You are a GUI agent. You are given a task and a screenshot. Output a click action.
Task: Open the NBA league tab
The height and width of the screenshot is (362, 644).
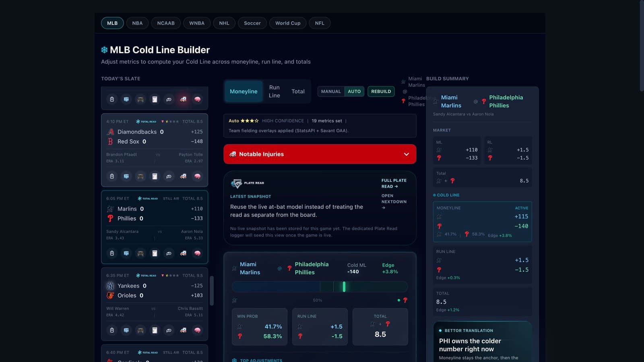pyautogui.click(x=137, y=23)
